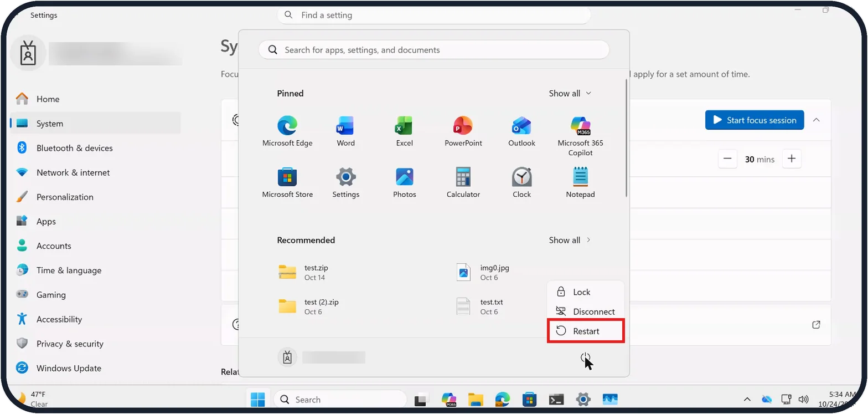This screenshot has width=868, height=414.
Task: Click the Start menu power icon
Action: tap(586, 358)
